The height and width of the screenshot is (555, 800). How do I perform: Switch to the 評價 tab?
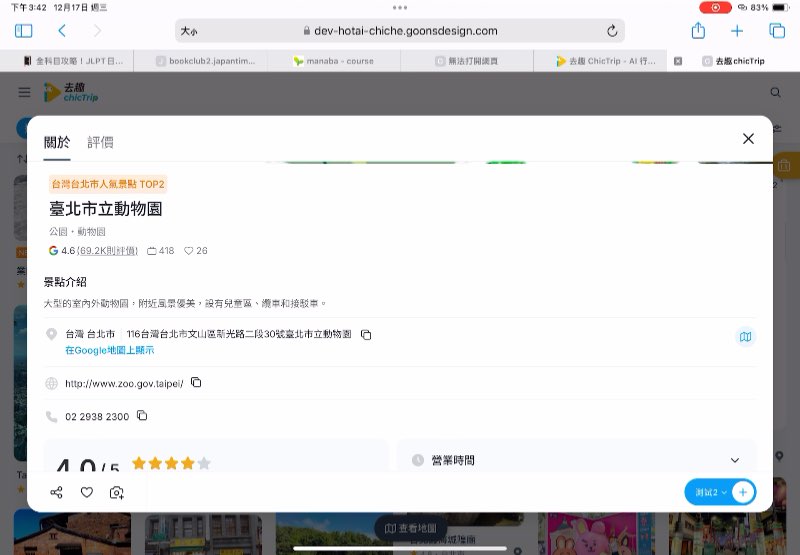coord(100,142)
